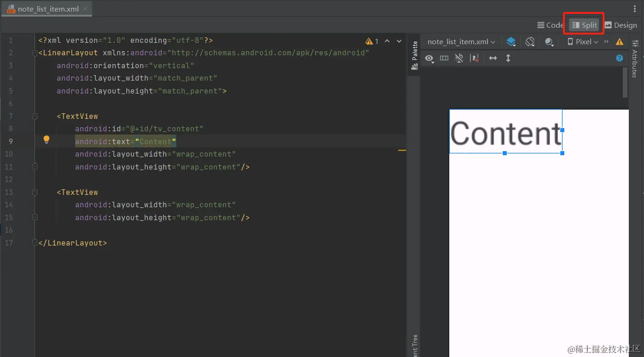Collapse first TextView fold on line 7

coord(35,117)
